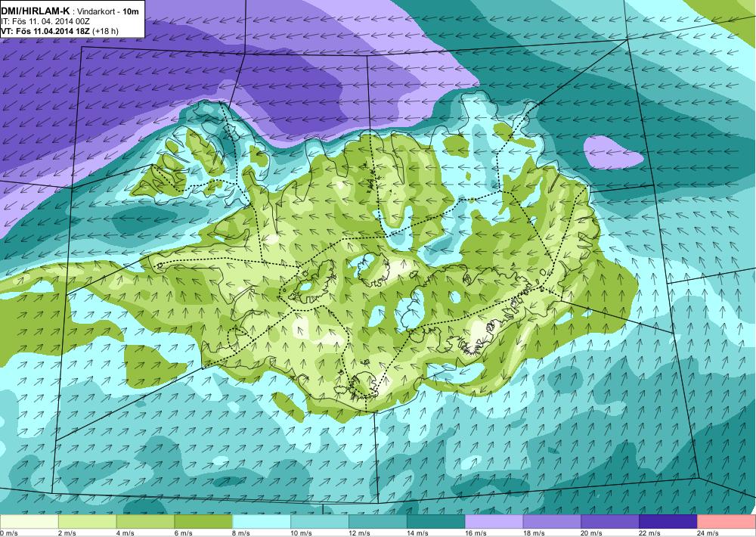Click the '6 m/s' legend label

coord(183,532)
